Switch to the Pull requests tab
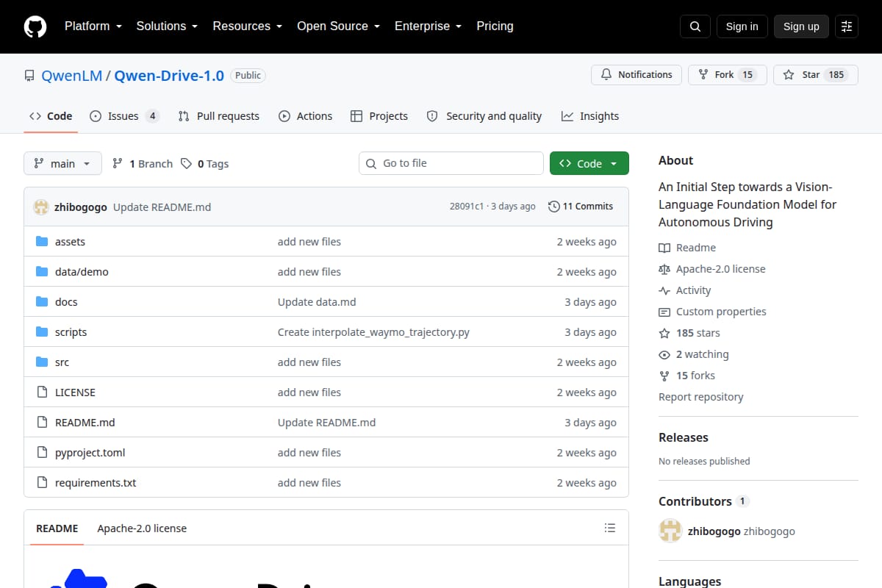Viewport: 882px width, 588px height. point(219,116)
